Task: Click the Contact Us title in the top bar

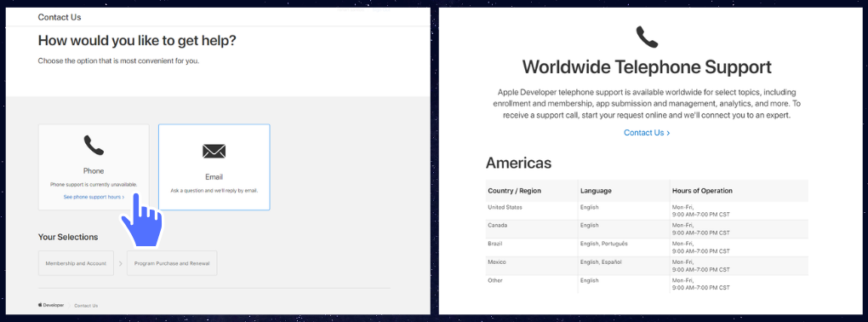Action: (60, 17)
